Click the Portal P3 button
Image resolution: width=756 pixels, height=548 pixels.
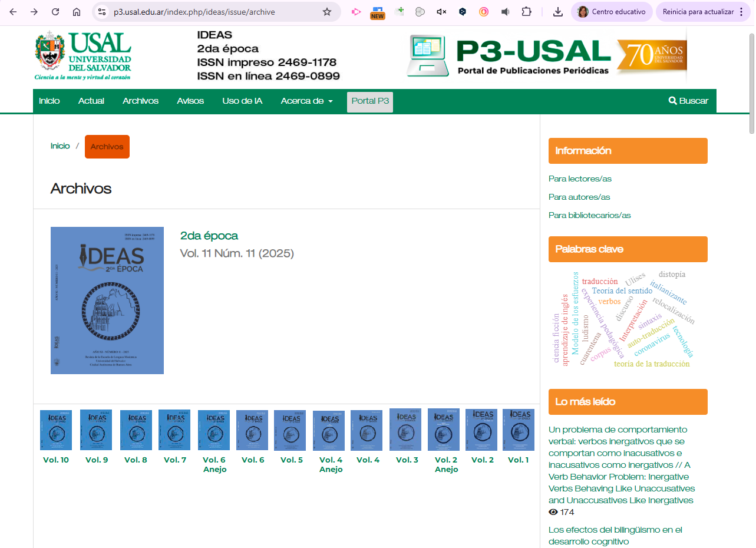[369, 101]
